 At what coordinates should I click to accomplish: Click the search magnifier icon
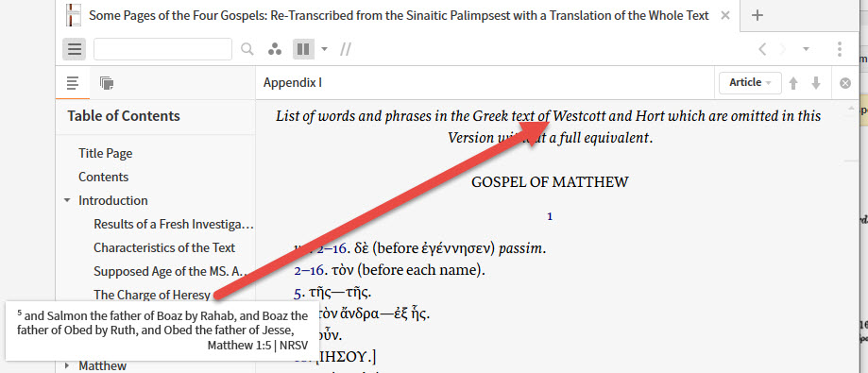pyautogui.click(x=247, y=49)
